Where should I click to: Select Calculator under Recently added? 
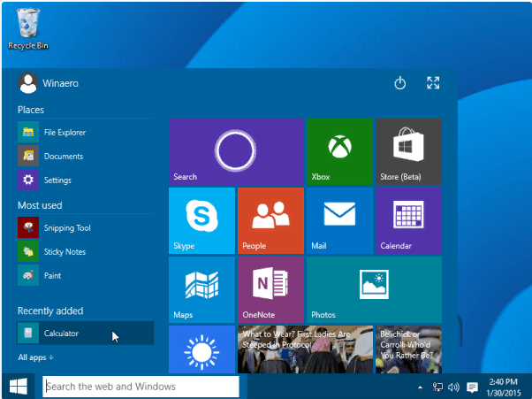tap(85, 334)
